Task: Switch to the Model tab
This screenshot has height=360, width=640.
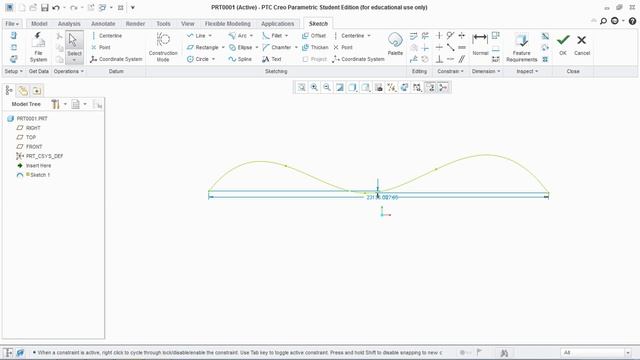Action: pyautogui.click(x=39, y=24)
